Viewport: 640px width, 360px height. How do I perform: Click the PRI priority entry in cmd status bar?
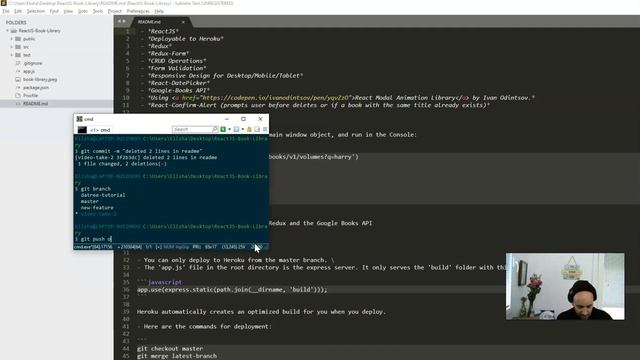197,247
